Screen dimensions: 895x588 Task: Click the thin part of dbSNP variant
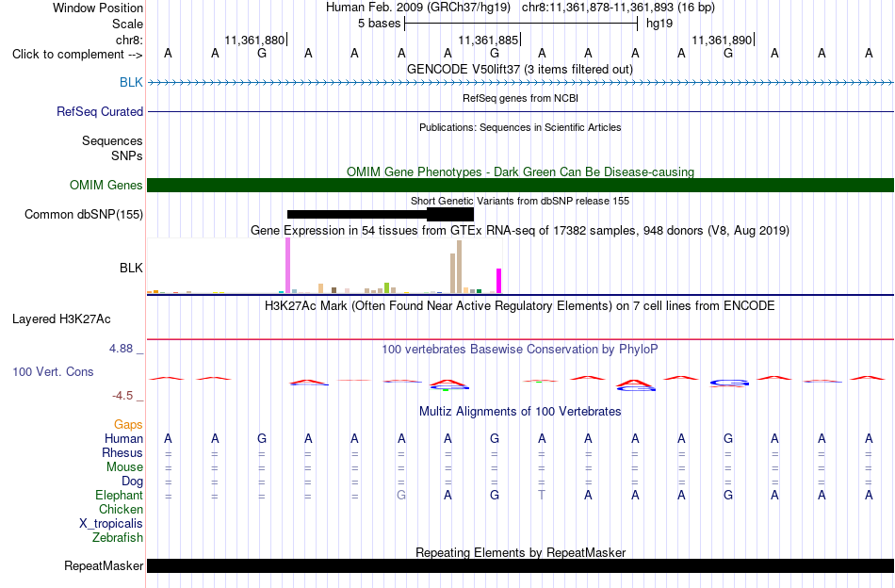[x=357, y=214]
